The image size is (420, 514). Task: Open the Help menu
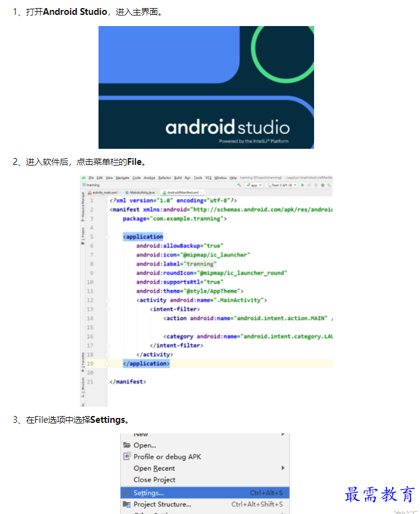(234, 178)
